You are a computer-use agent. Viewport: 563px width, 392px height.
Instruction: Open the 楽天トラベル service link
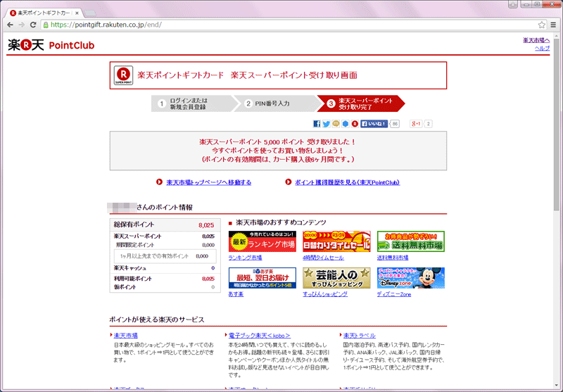click(x=360, y=336)
